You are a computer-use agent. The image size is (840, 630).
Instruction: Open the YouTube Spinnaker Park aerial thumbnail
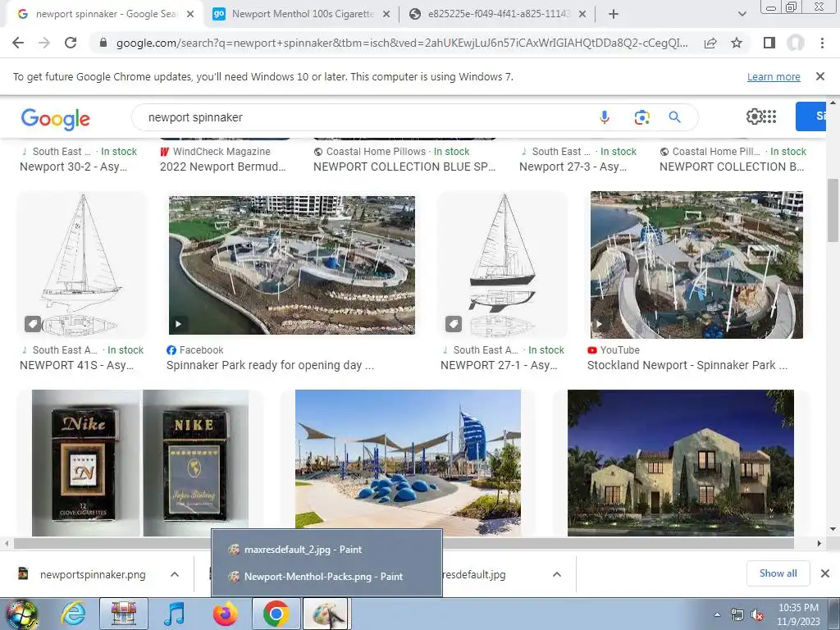tap(696, 265)
